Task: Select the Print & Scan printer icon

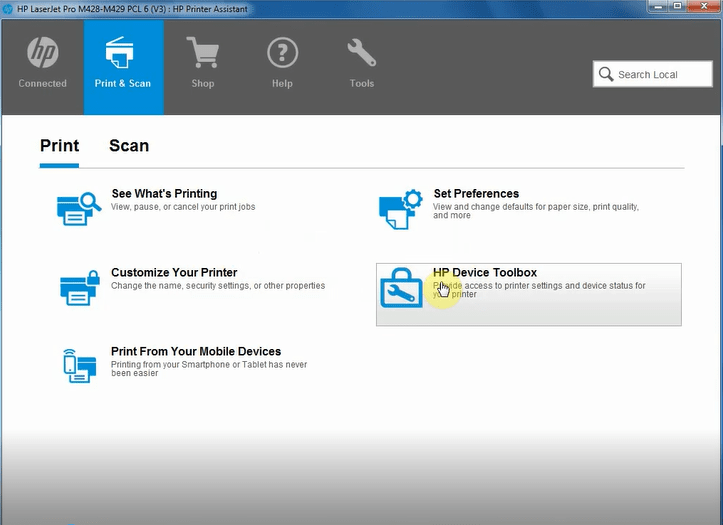Action: pos(122,52)
